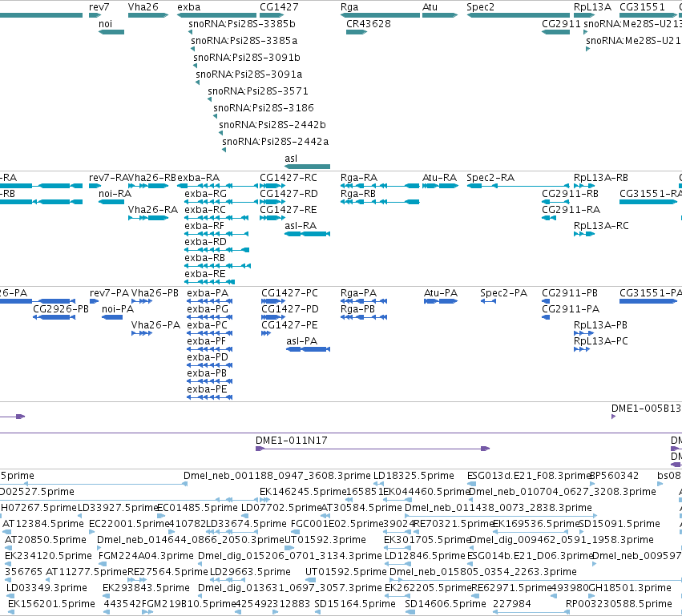
Task: Click the Vha26-PA protein label
Action: click(155, 324)
